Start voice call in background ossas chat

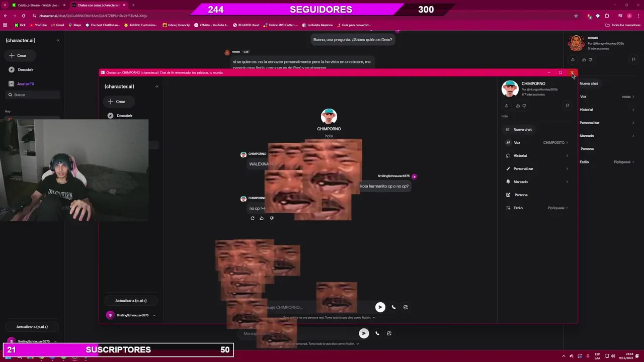[377, 333]
